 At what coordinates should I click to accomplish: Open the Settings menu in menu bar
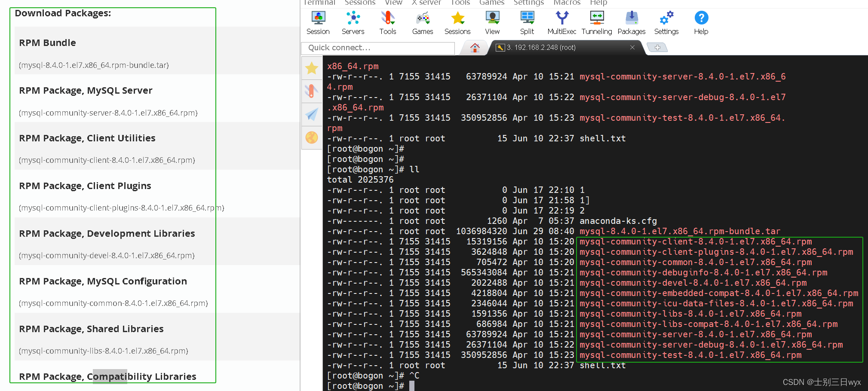(529, 3)
